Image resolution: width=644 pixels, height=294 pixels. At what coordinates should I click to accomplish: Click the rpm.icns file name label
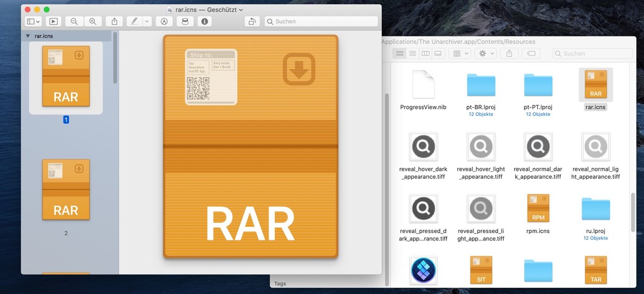tap(538, 230)
